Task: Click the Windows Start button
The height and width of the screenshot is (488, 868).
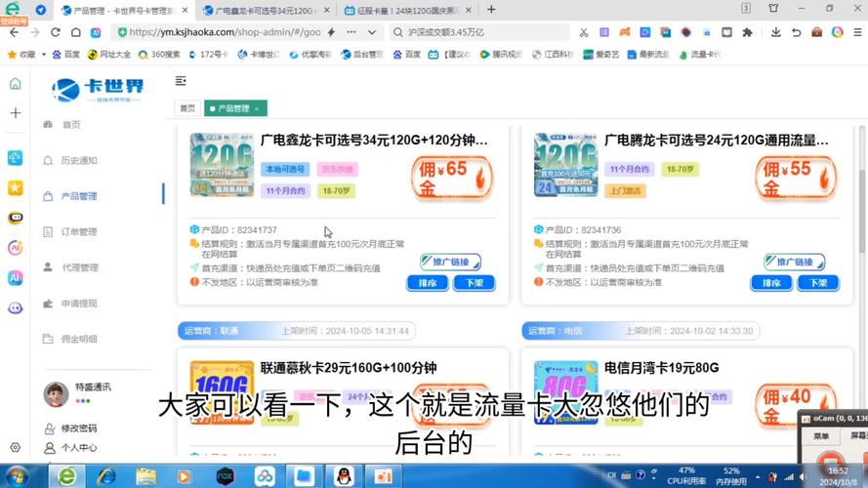Action: click(17, 476)
